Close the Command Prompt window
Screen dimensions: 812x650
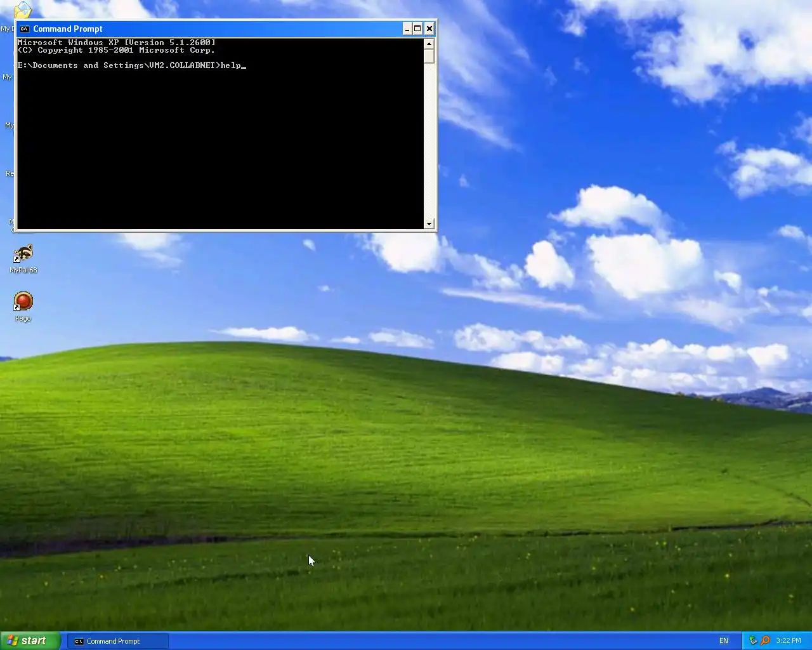pos(429,29)
